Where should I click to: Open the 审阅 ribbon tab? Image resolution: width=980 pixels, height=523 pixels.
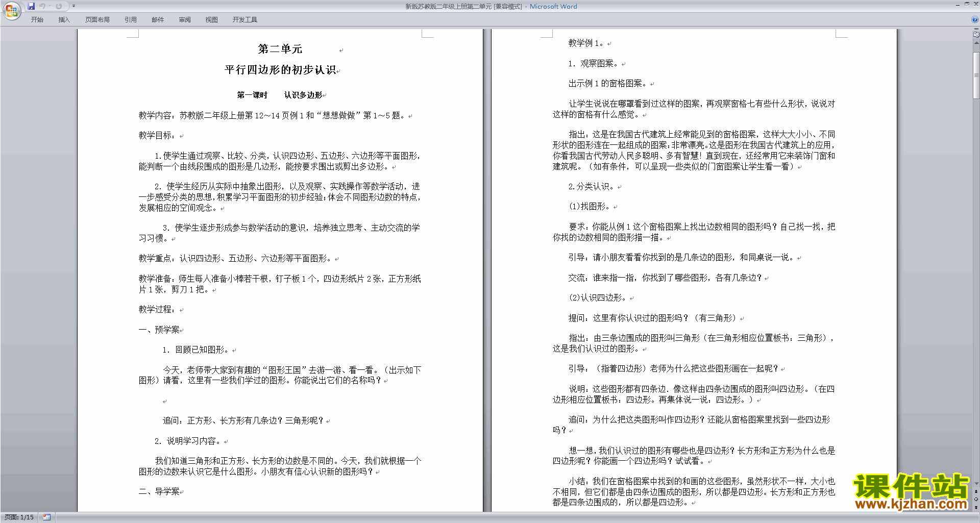(x=185, y=20)
